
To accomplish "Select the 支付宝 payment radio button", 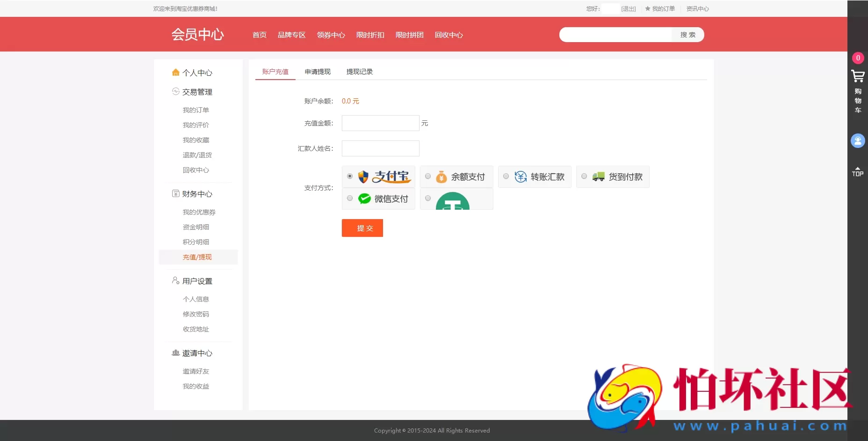I will point(350,176).
